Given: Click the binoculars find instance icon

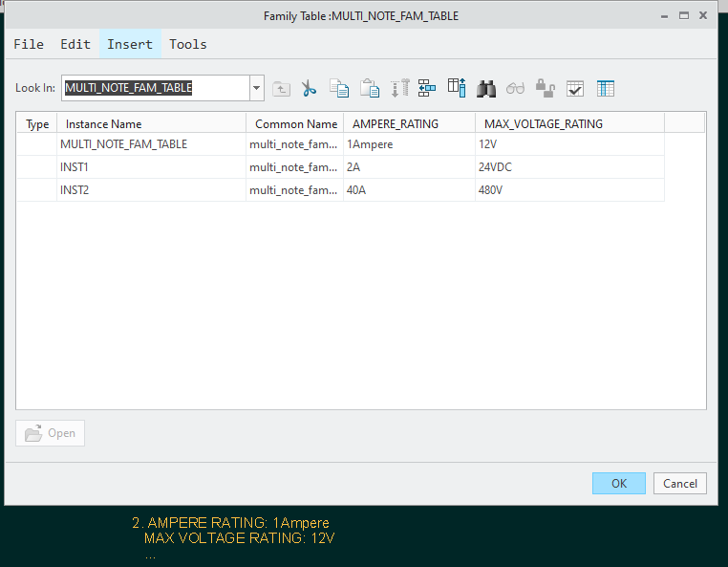Looking at the screenshot, I should pyautogui.click(x=486, y=88).
